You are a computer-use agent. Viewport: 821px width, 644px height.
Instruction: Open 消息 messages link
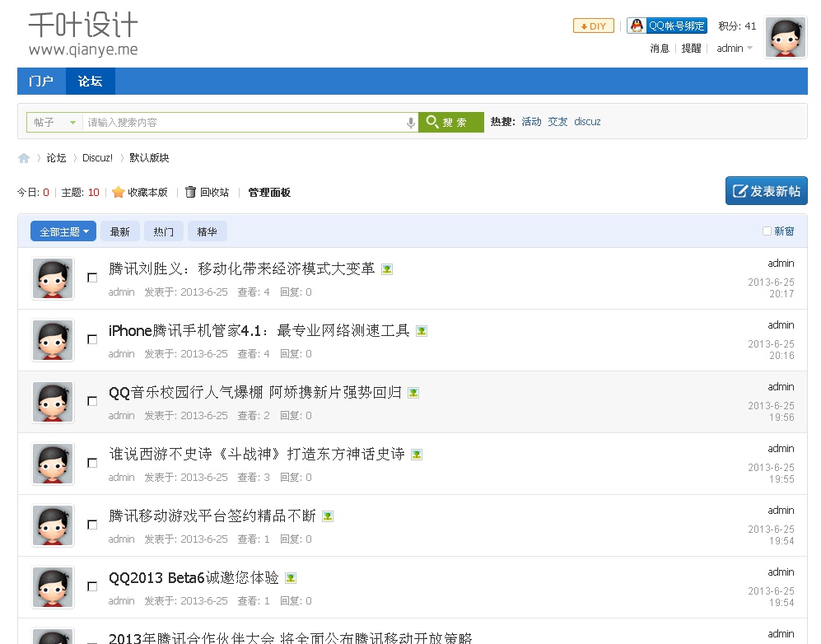pos(660,48)
